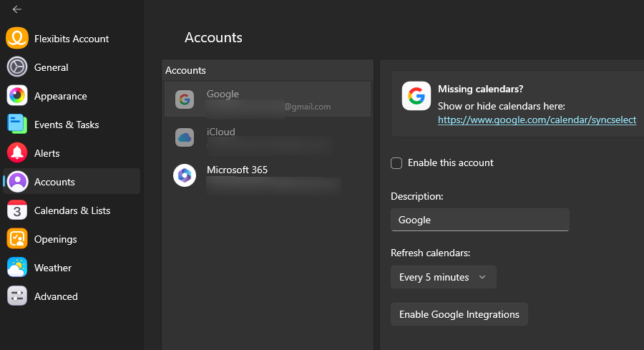Select the General gear icon

[x=17, y=67]
